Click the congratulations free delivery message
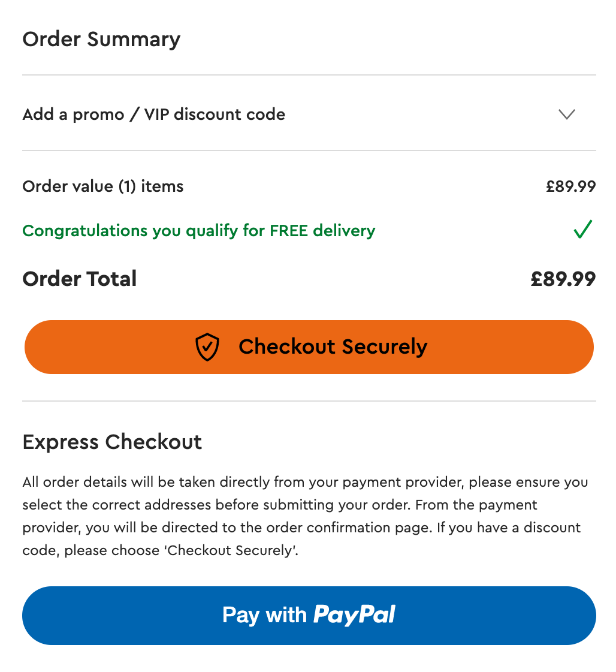Viewport: 616px width, 672px height. click(198, 230)
